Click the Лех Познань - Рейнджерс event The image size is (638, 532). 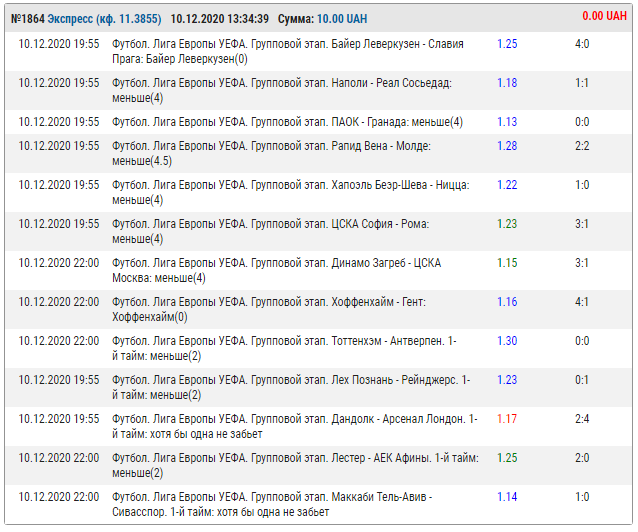(291, 388)
